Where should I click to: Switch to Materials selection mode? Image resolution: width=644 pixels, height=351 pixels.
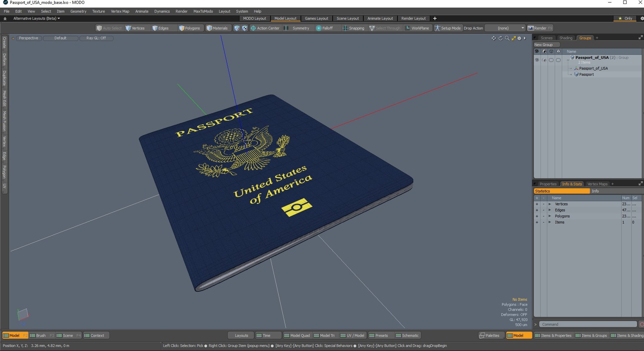click(217, 28)
